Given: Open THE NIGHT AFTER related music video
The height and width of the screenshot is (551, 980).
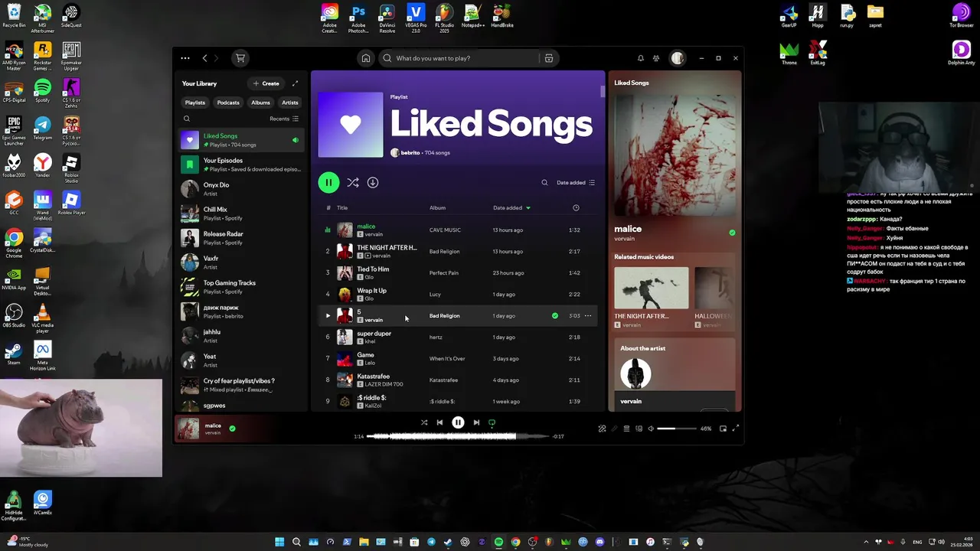Looking at the screenshot, I should point(651,298).
